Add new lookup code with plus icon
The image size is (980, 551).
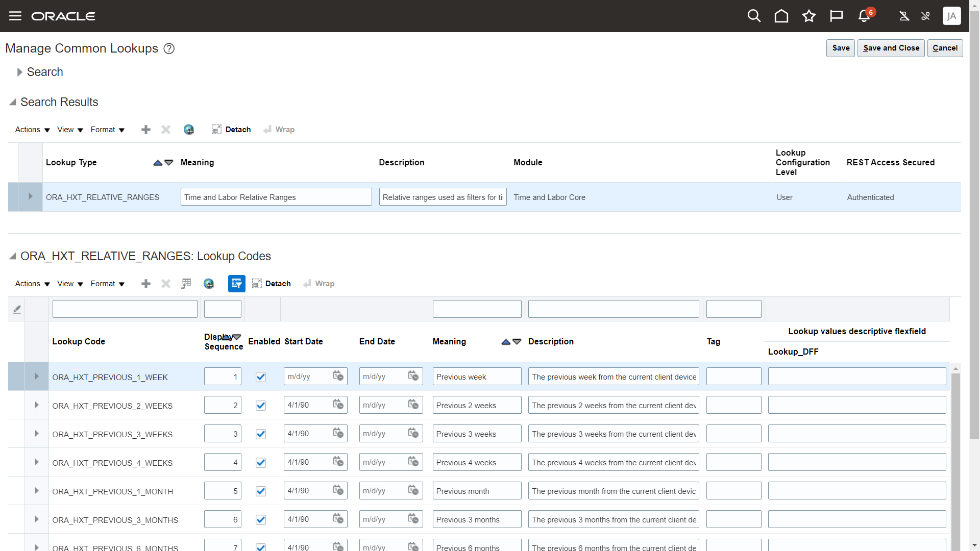pos(146,284)
